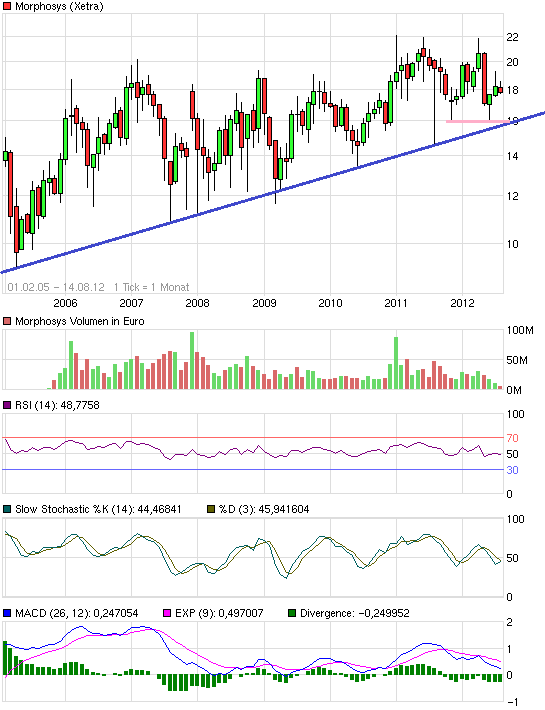Click the magenta EXP (9) legend square
Viewport: 545px width, 710px height.
pos(167,613)
